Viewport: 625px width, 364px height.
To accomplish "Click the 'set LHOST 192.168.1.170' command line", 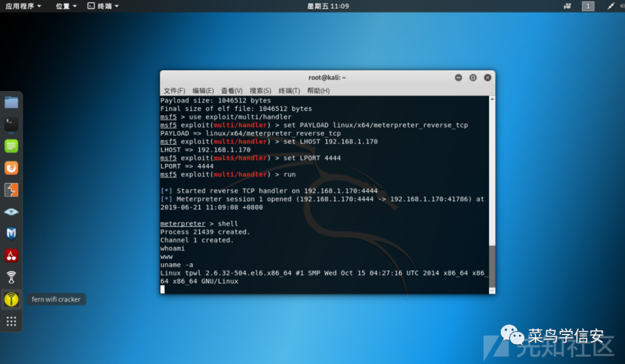I will click(269, 142).
